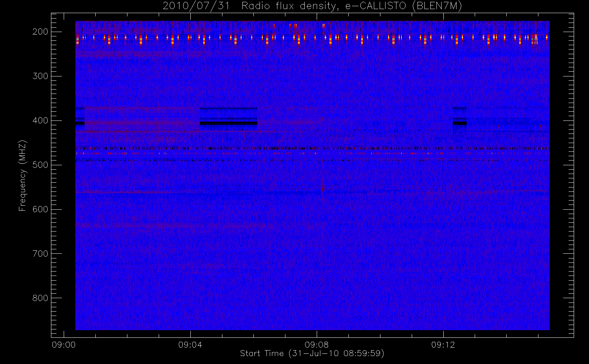Image resolution: width=589 pixels, height=364 pixels.
Task: Click the 200 frequency tick label
Action: [x=40, y=32]
